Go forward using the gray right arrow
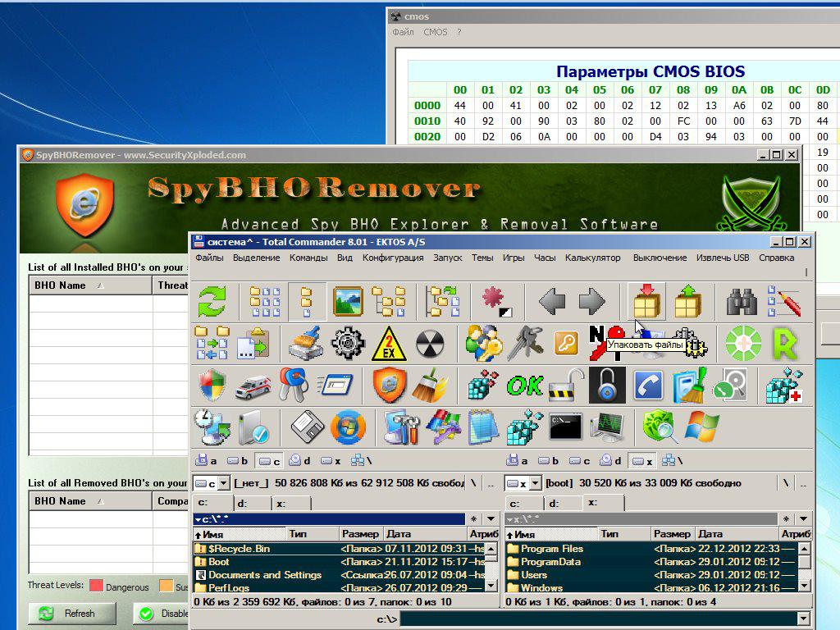The height and width of the screenshot is (630, 840). click(x=591, y=302)
